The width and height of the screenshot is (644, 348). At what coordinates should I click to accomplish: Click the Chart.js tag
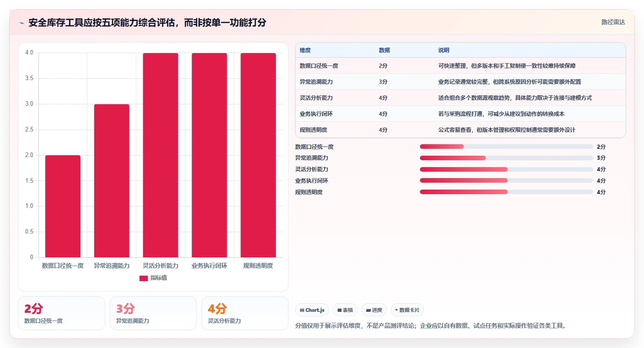(312, 310)
